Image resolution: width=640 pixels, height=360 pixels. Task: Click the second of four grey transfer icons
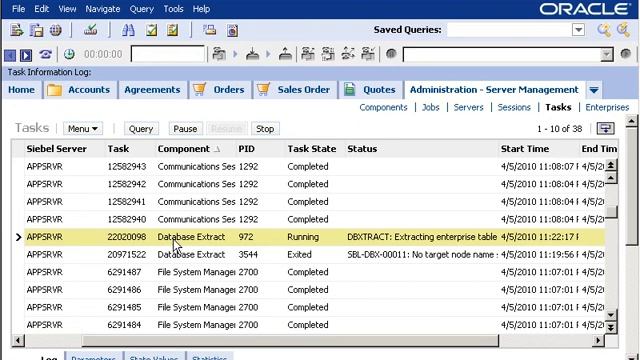(x=328, y=54)
